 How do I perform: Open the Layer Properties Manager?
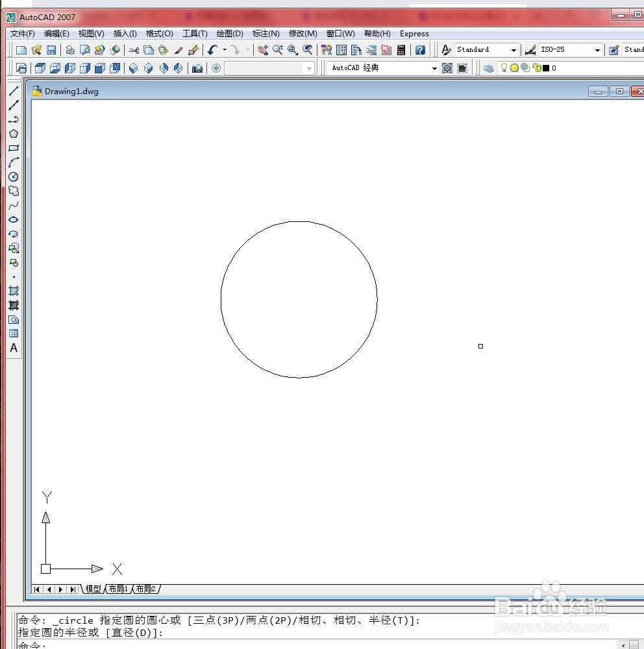[489, 68]
